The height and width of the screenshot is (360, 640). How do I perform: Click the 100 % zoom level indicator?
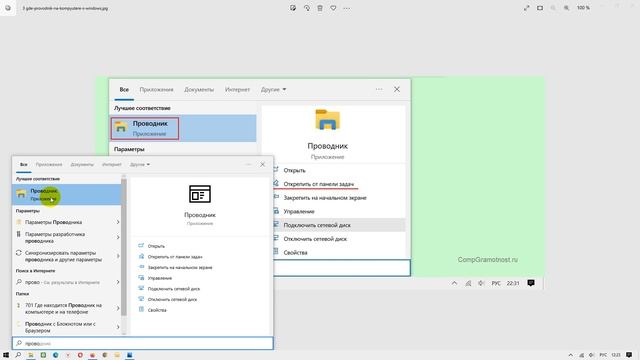coord(583,8)
